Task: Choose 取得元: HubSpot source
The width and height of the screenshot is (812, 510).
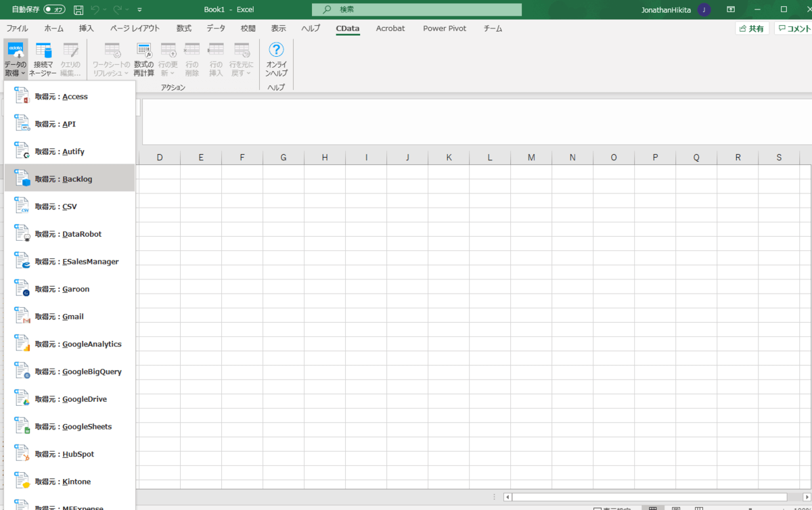Action: (70, 454)
